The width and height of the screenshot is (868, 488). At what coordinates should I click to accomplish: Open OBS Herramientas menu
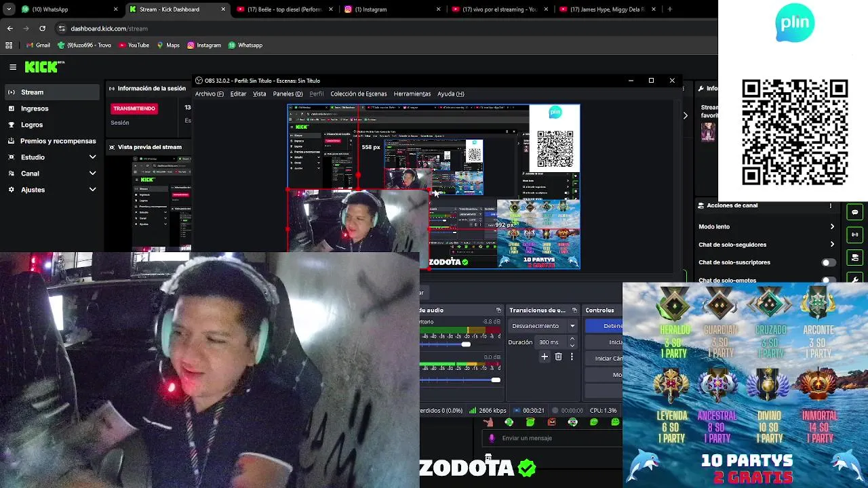412,94
